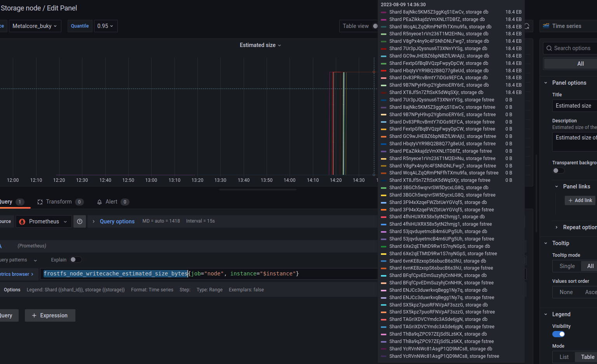Click color swatch of Shard PEaZikkajdzVmXNLtTDBfZ storage db
Image resolution: width=597 pixels, height=364 pixels.
click(x=384, y=19)
